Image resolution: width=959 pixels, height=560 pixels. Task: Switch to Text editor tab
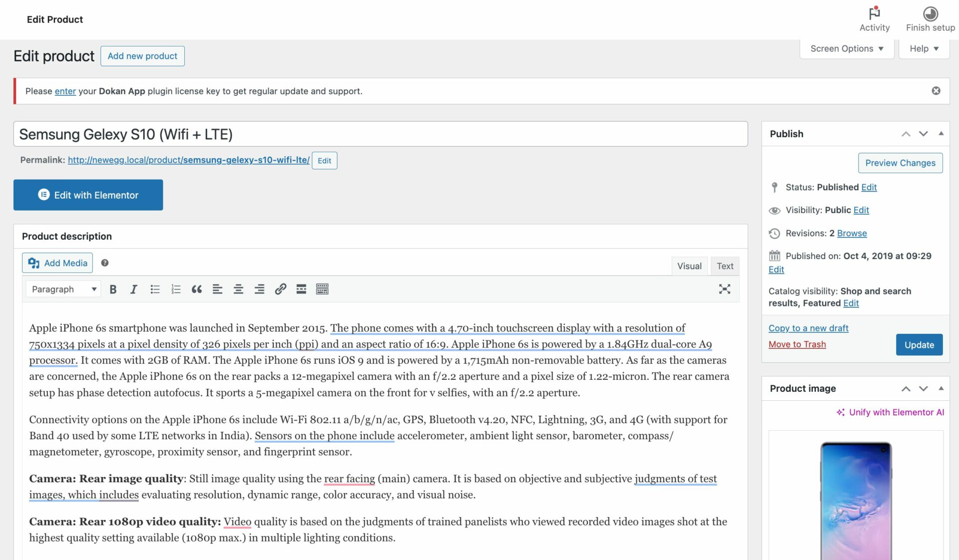click(725, 265)
